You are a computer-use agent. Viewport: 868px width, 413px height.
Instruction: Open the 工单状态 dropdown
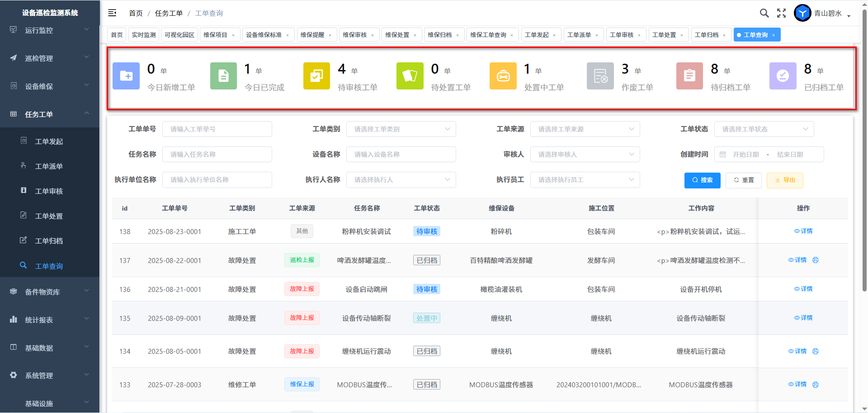[764, 129]
